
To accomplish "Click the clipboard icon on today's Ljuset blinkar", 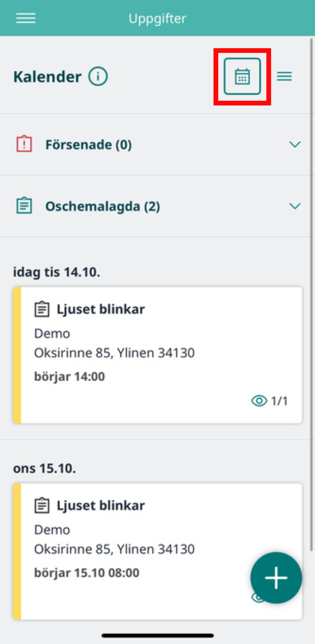I will click(42, 309).
